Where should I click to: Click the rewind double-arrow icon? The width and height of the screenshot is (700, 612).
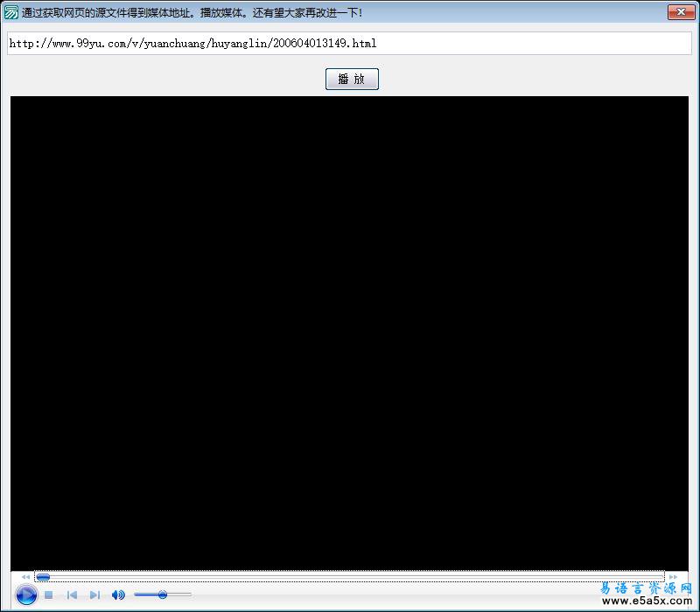point(25,577)
